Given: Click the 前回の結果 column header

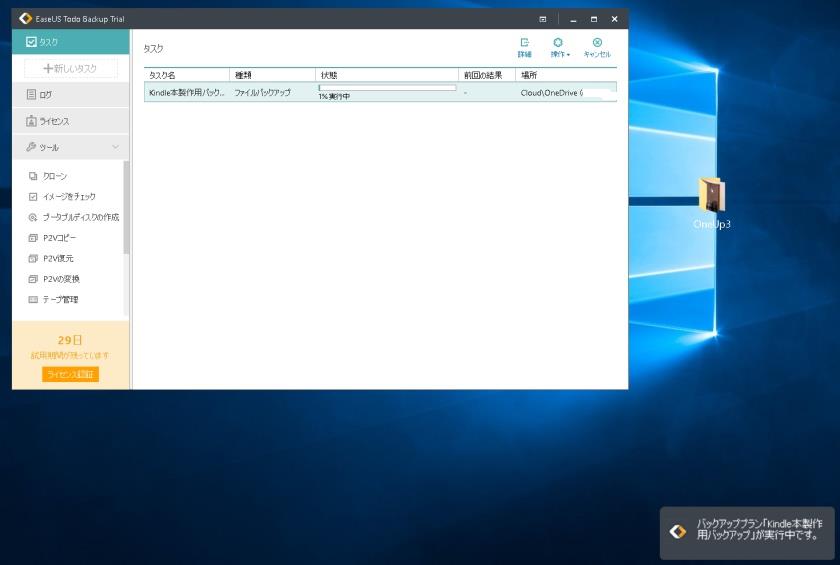Looking at the screenshot, I should coord(486,75).
